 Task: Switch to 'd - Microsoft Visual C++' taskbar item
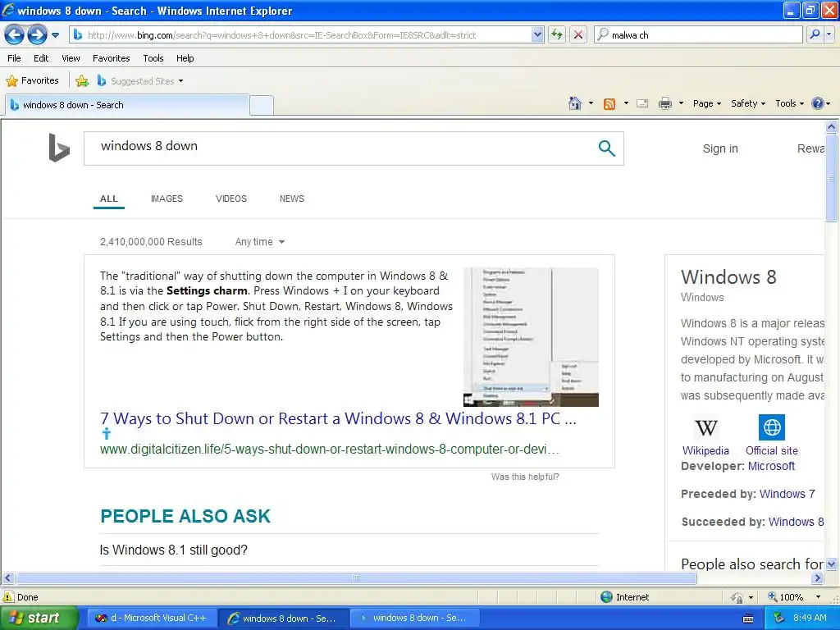pyautogui.click(x=152, y=618)
